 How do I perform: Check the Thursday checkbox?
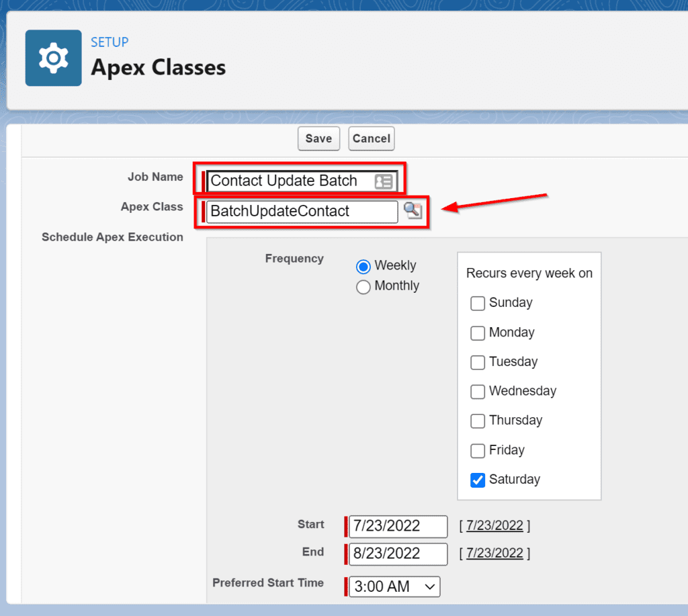click(478, 421)
